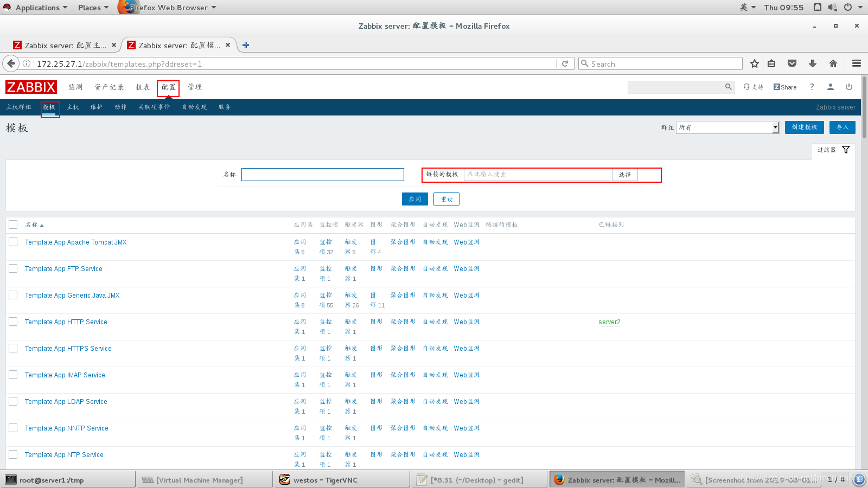Check Template App HTTP Service checkbox
The width and height of the screenshot is (868, 488).
[x=13, y=322]
